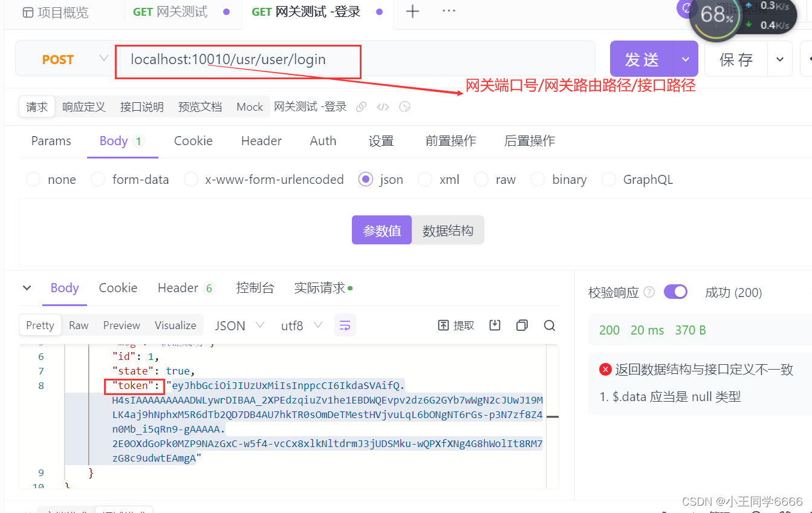The height and width of the screenshot is (513, 812).
Task: Select the raw radio button
Action: [481, 179]
